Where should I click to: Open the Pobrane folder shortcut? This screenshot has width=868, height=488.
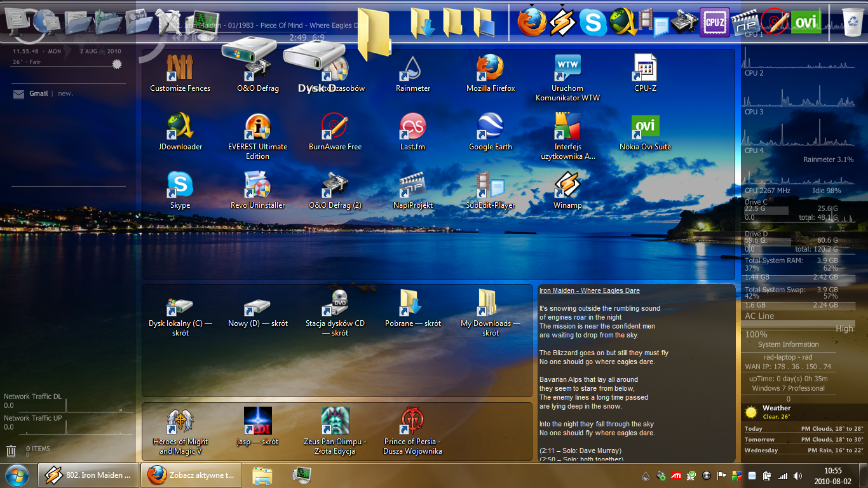413,309
